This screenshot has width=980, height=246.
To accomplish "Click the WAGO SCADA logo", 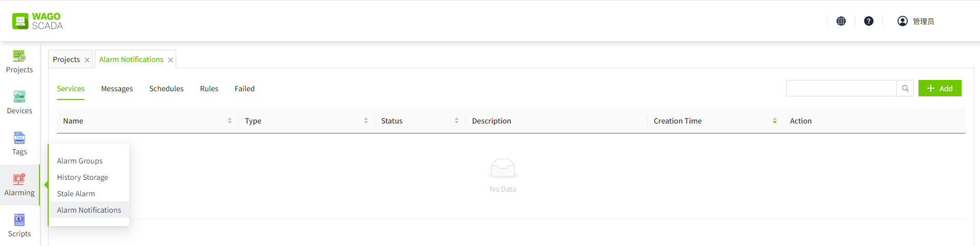I will click(37, 21).
